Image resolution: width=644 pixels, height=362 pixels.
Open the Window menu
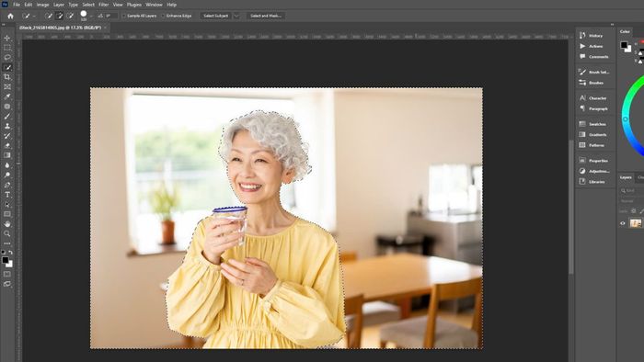pyautogui.click(x=154, y=5)
